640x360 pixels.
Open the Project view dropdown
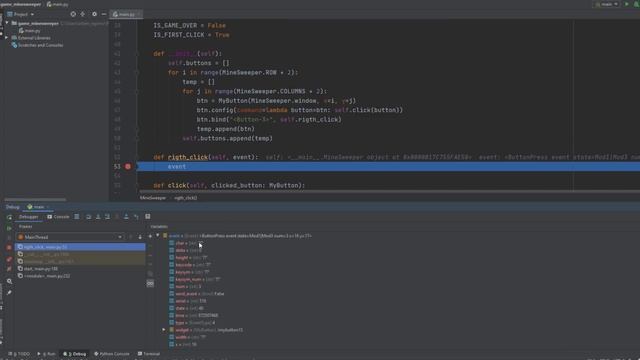21,14
